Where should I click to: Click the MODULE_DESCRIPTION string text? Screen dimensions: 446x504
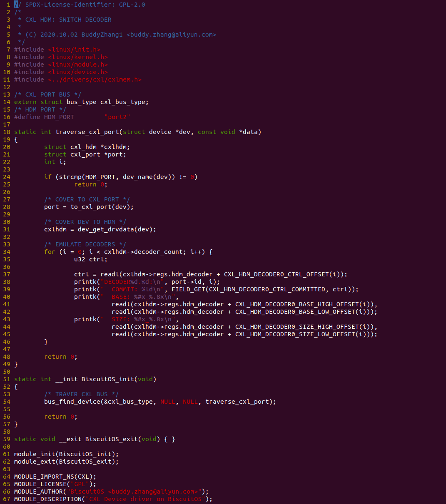click(x=145, y=499)
